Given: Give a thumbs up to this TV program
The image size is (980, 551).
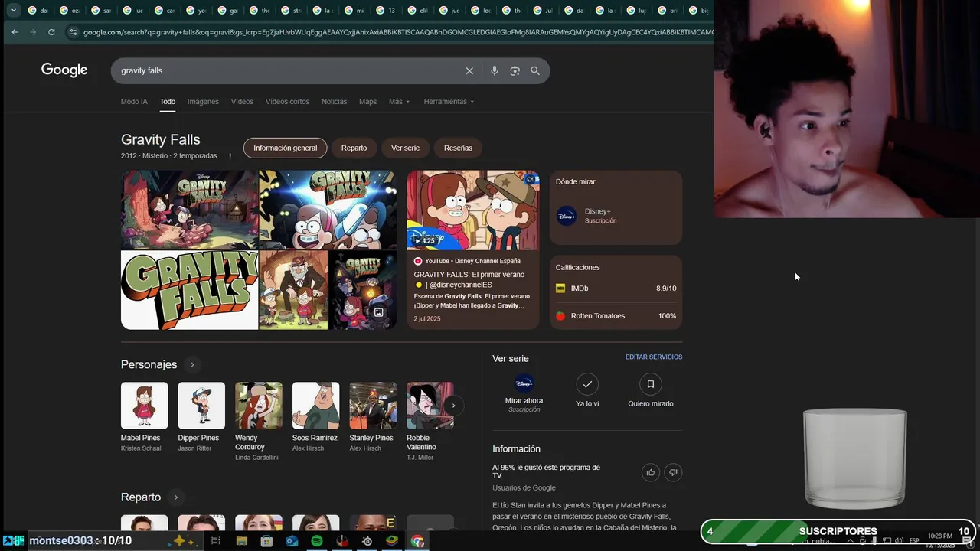Looking at the screenshot, I should point(651,472).
